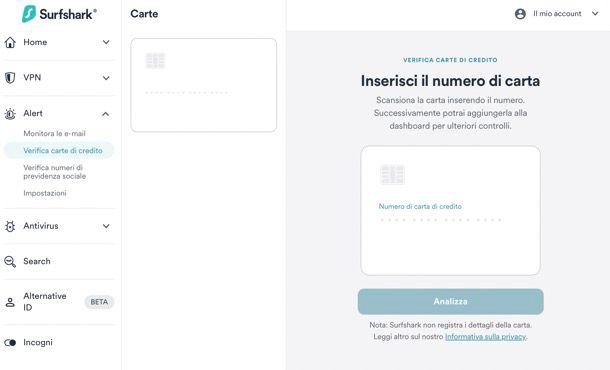Collapse the Alert section chevron
Screen dimensions: 610x370
(105, 114)
